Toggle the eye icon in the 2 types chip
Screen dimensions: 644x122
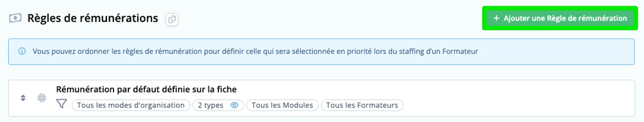click(x=235, y=105)
